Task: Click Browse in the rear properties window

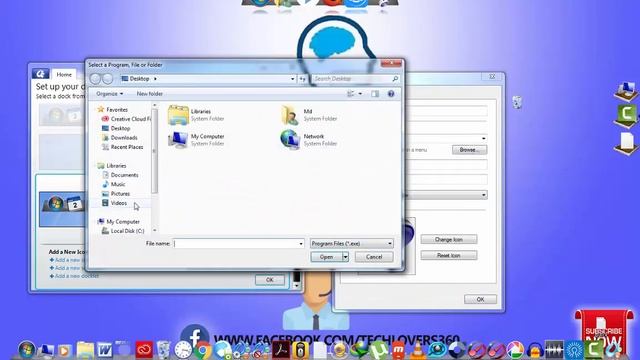Action: coord(469,150)
